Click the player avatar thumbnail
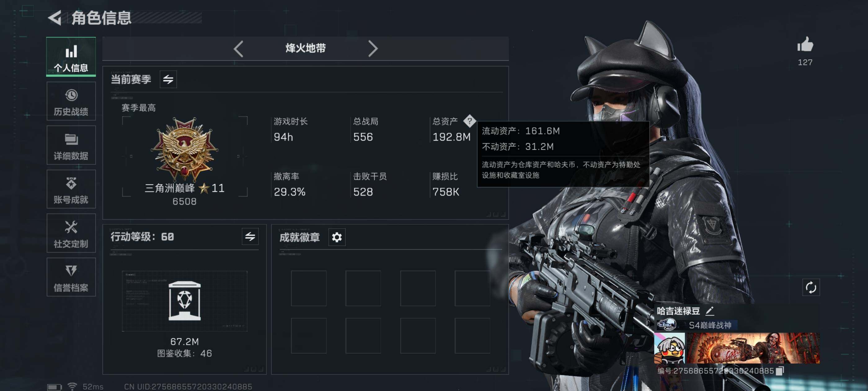 pos(670,348)
